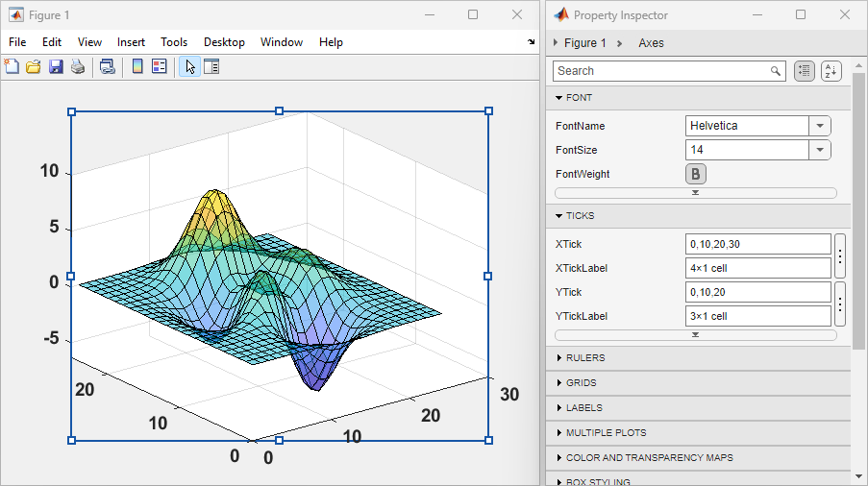The height and width of the screenshot is (486, 868).
Task: Expand the LABELS section
Action: [x=559, y=408]
